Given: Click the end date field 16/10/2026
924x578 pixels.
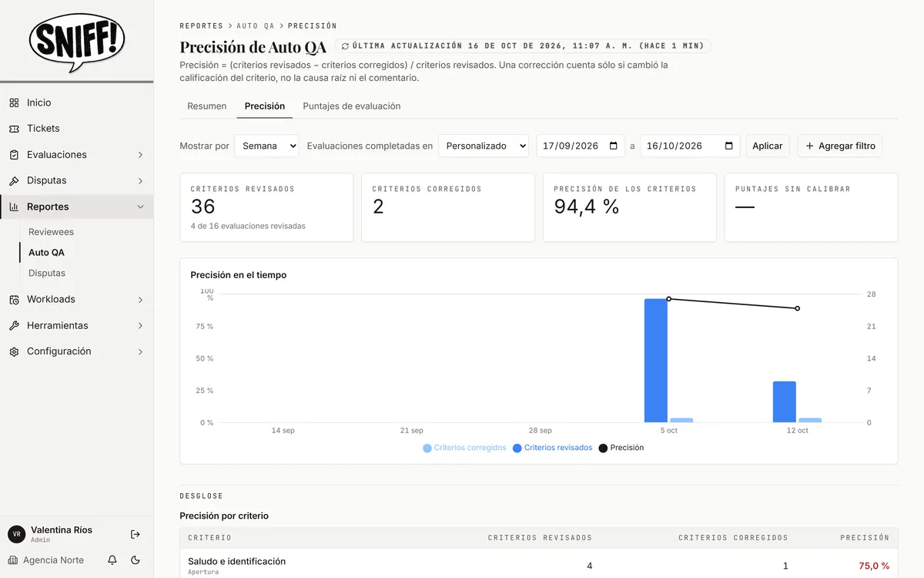Looking at the screenshot, I should pyautogui.click(x=690, y=146).
